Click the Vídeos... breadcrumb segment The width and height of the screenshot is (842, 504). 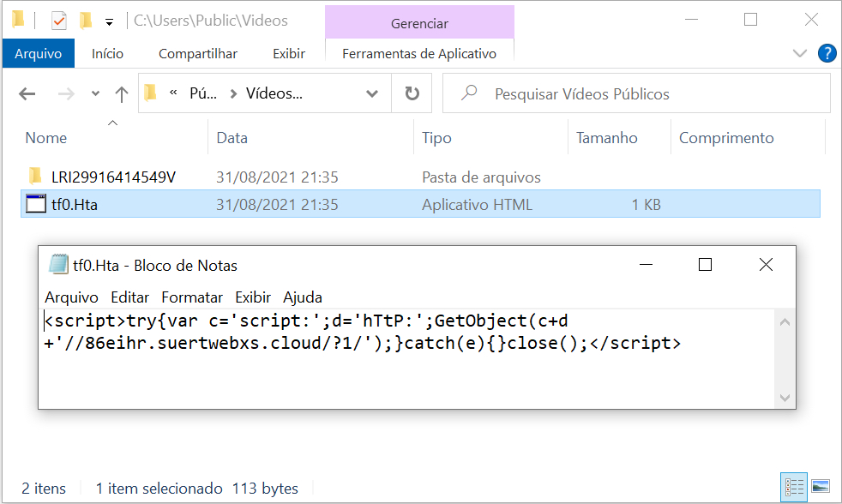point(274,93)
